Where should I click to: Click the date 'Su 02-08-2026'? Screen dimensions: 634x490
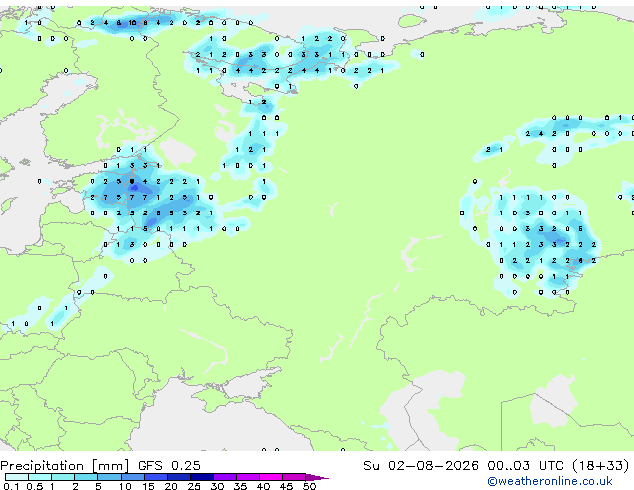click(421, 466)
